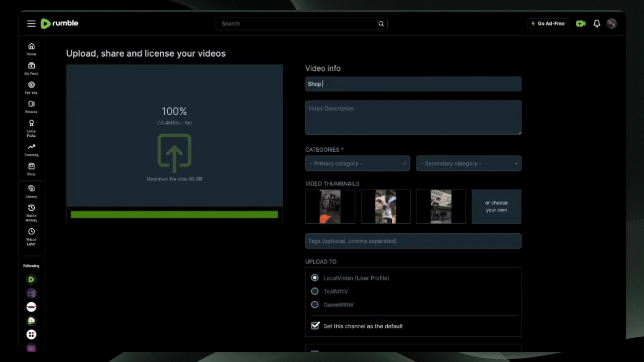The height and width of the screenshot is (362, 644).
Task: Click the 'Maximum file size: 30 GB' text
Action: pos(174,179)
